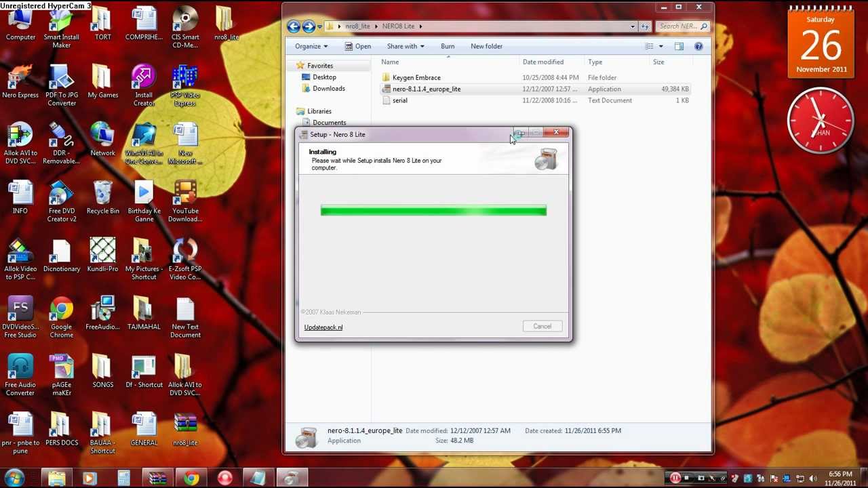This screenshot has width=868, height=488.
Task: Select Libraries in navigation pane
Action: (x=319, y=111)
